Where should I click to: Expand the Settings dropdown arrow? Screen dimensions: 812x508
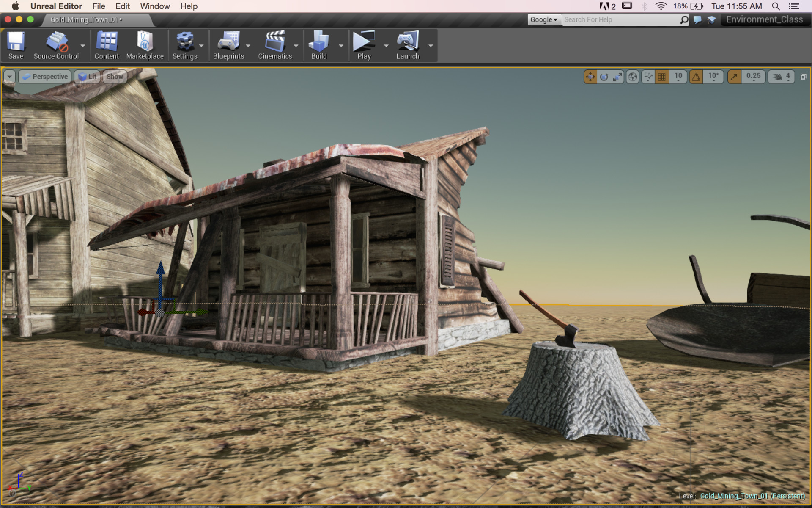tap(201, 45)
